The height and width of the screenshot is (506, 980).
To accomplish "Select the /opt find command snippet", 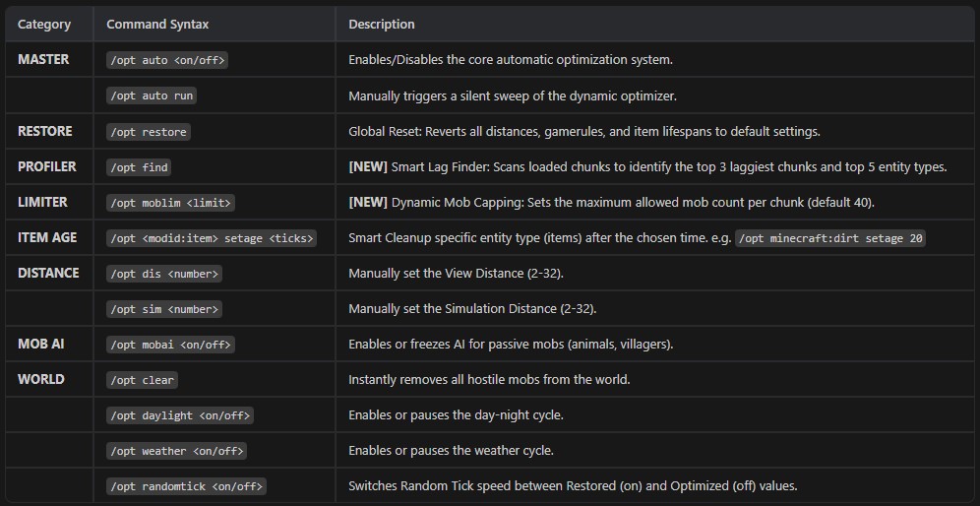I will pos(139,167).
